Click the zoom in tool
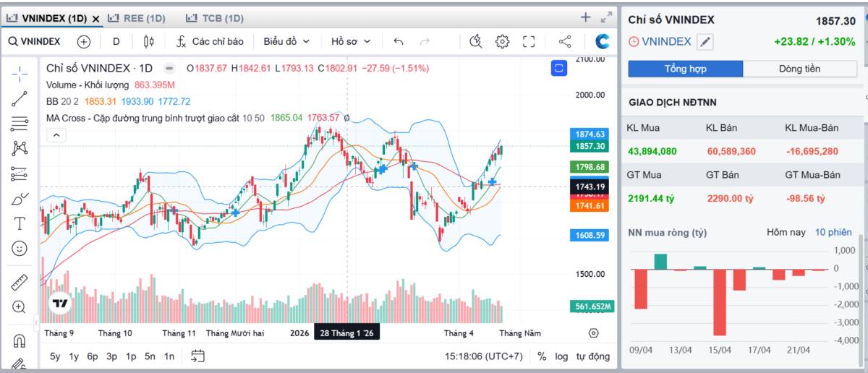This screenshot has height=373, width=868. pos(20,307)
